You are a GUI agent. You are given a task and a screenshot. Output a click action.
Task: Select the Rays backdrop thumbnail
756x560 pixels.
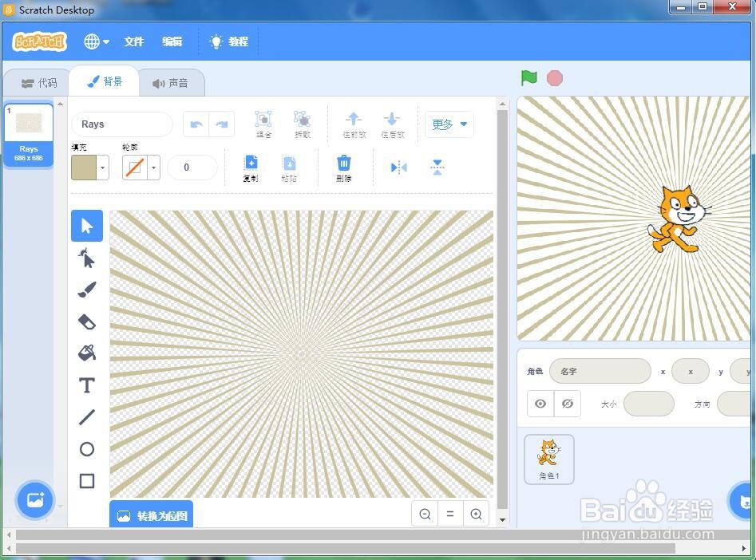pos(29,135)
